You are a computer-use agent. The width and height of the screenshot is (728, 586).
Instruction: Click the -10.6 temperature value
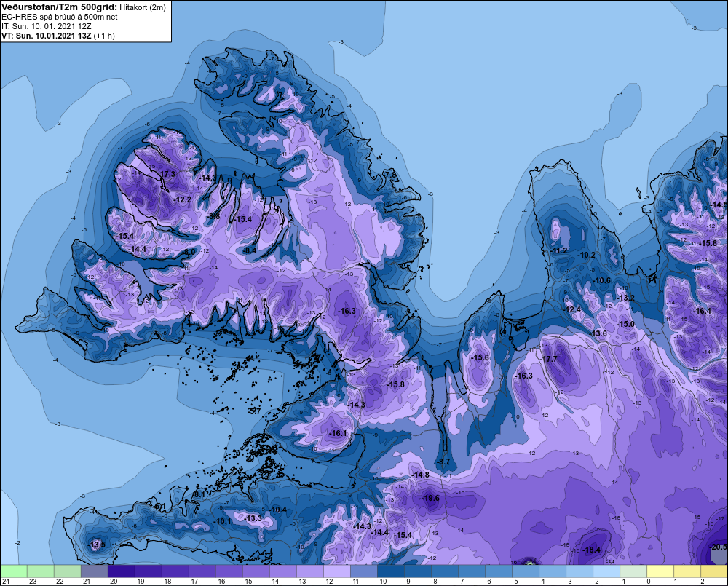pyautogui.click(x=602, y=280)
